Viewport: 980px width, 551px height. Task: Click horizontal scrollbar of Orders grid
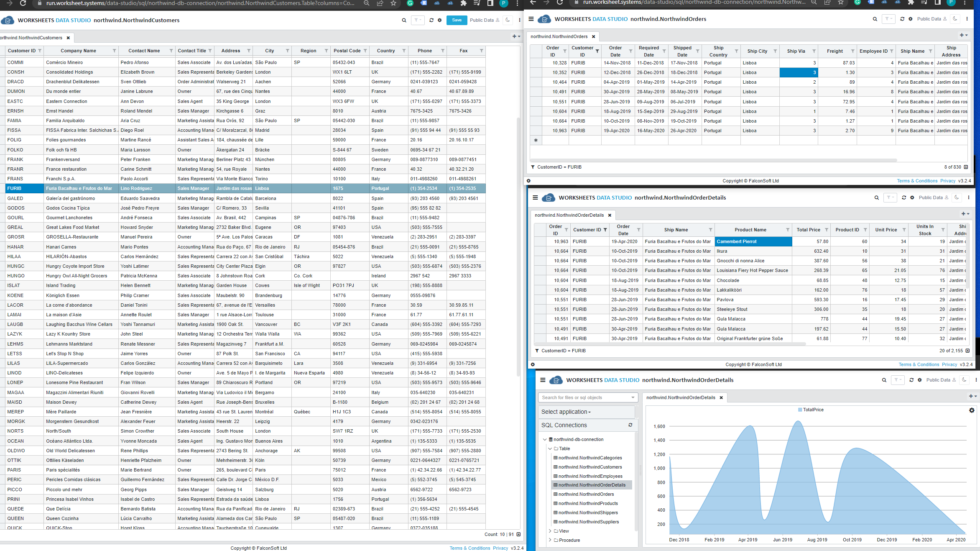(x=713, y=160)
